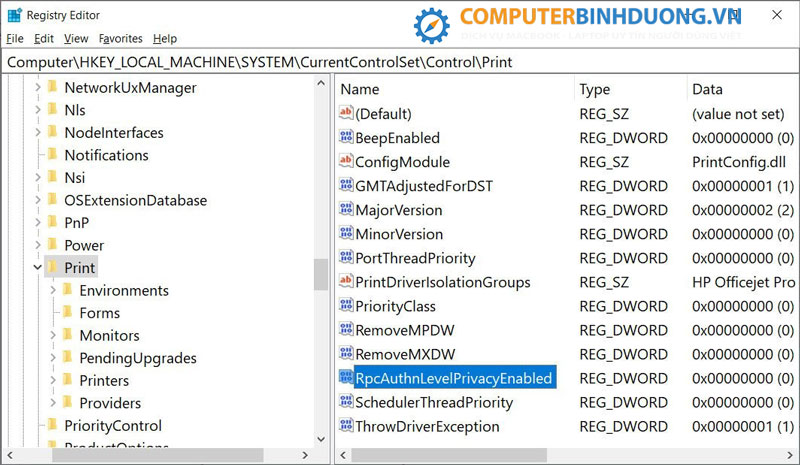
Task: Select the PendingUpgrades key in tree
Action: coord(138,358)
